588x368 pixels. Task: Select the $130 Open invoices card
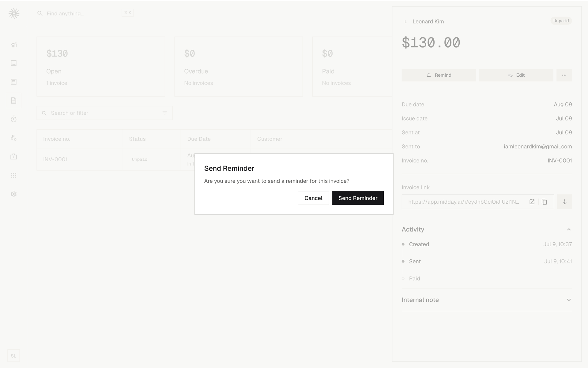(101, 67)
